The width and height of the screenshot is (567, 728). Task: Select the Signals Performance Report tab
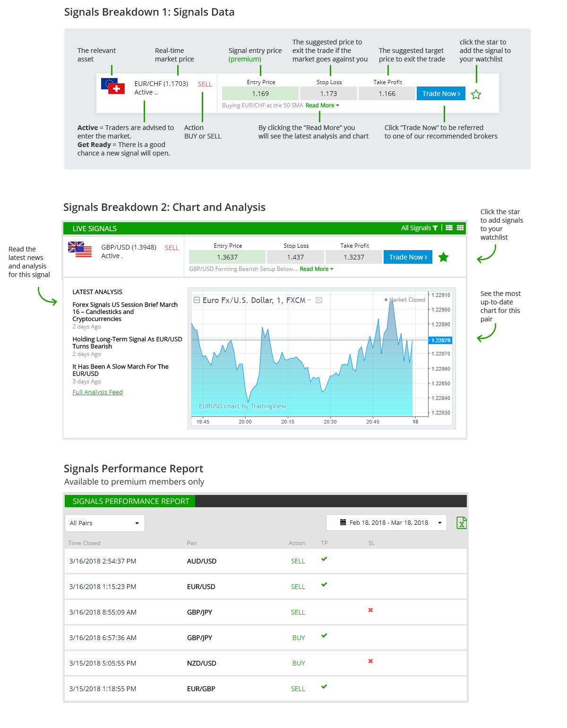tap(130, 501)
